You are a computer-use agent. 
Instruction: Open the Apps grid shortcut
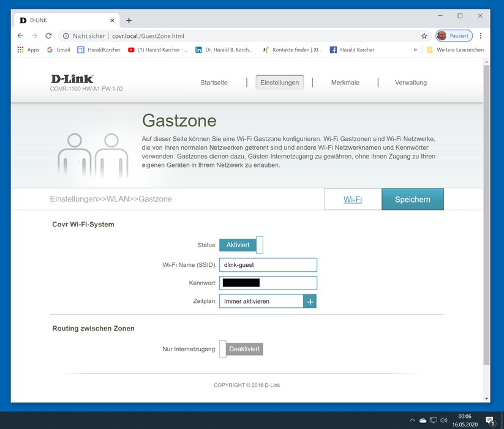pos(28,50)
